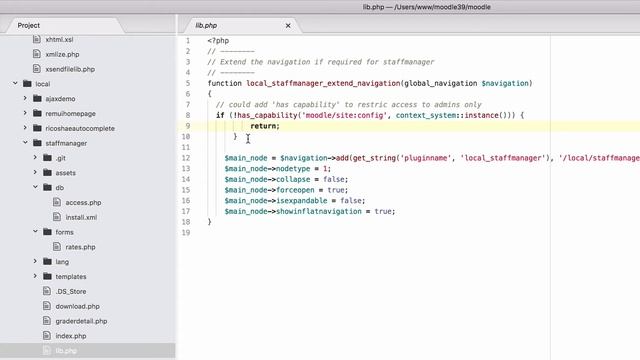Open index.php from the tree

click(x=71, y=336)
